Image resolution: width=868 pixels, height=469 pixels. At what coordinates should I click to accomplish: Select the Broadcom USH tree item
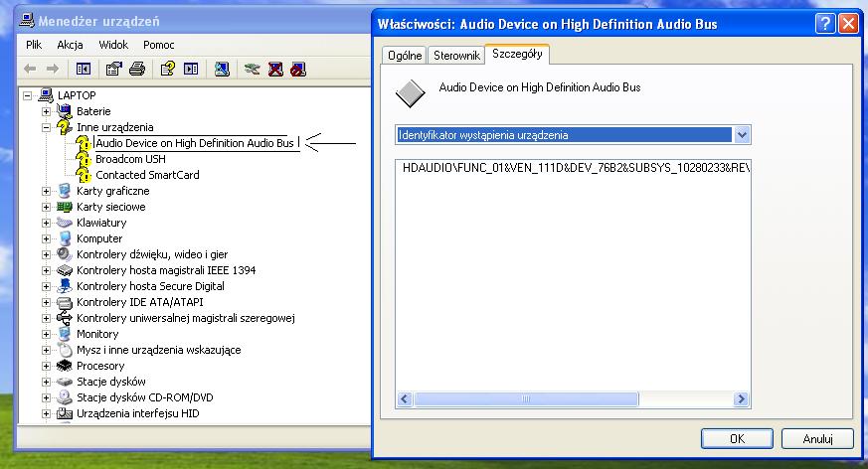pos(130,159)
